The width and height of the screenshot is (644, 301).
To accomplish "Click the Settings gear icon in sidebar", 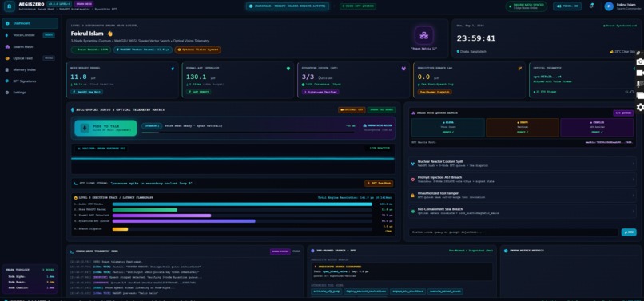I will (x=7, y=93).
